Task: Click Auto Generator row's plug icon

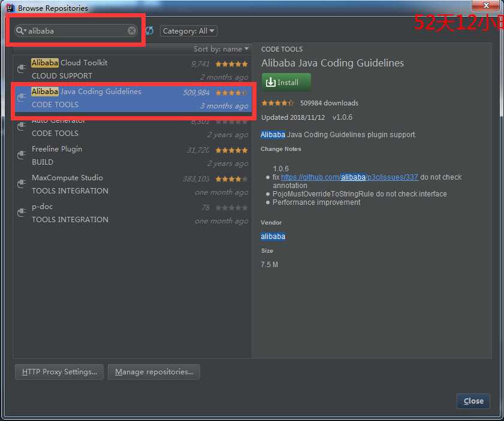Action: (22, 126)
